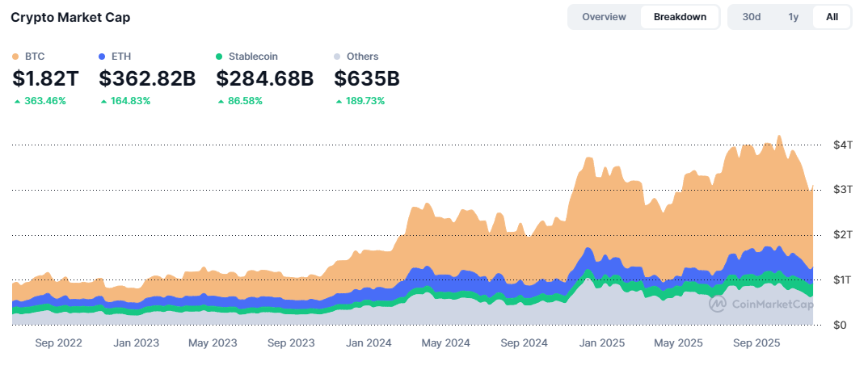Image resolution: width=868 pixels, height=374 pixels.
Task: Select the Breakdown tab
Action: tap(680, 17)
